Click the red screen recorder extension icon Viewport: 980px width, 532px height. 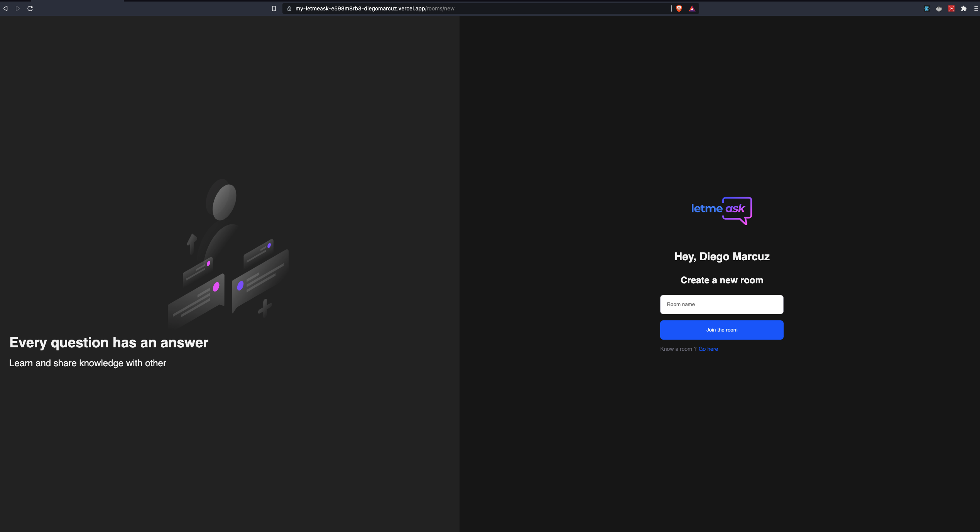click(951, 8)
